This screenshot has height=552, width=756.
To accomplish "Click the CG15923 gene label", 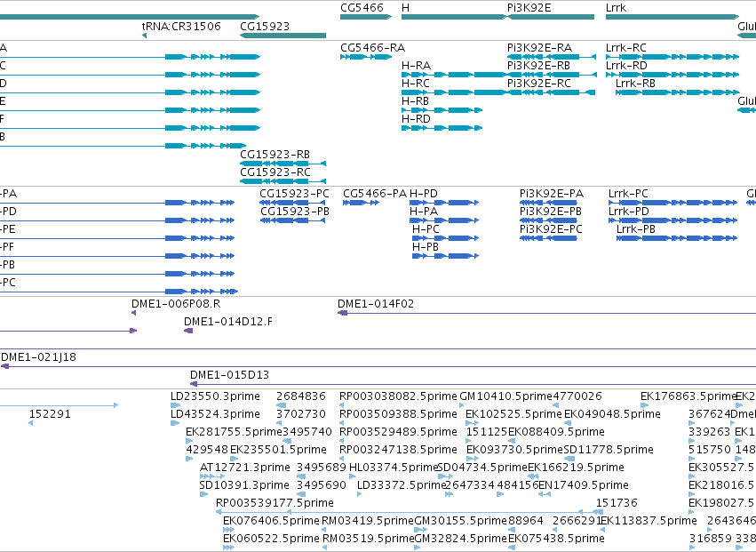I will click(x=265, y=26).
